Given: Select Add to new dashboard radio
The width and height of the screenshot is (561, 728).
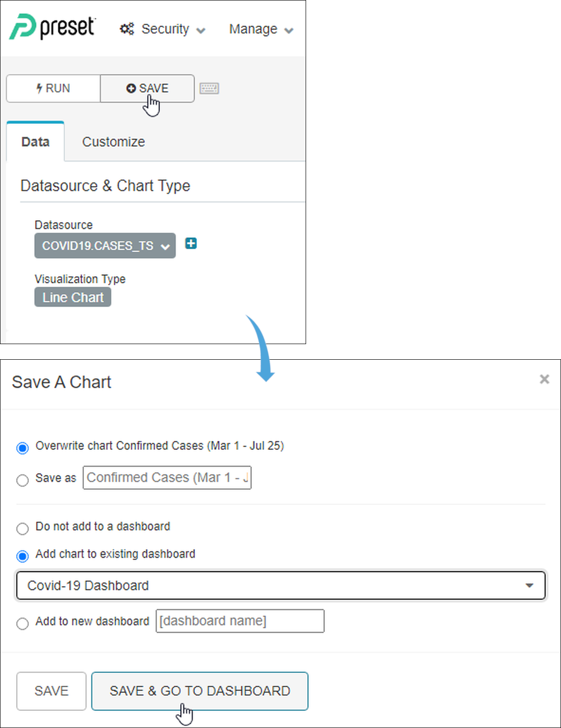Looking at the screenshot, I should coord(22,623).
